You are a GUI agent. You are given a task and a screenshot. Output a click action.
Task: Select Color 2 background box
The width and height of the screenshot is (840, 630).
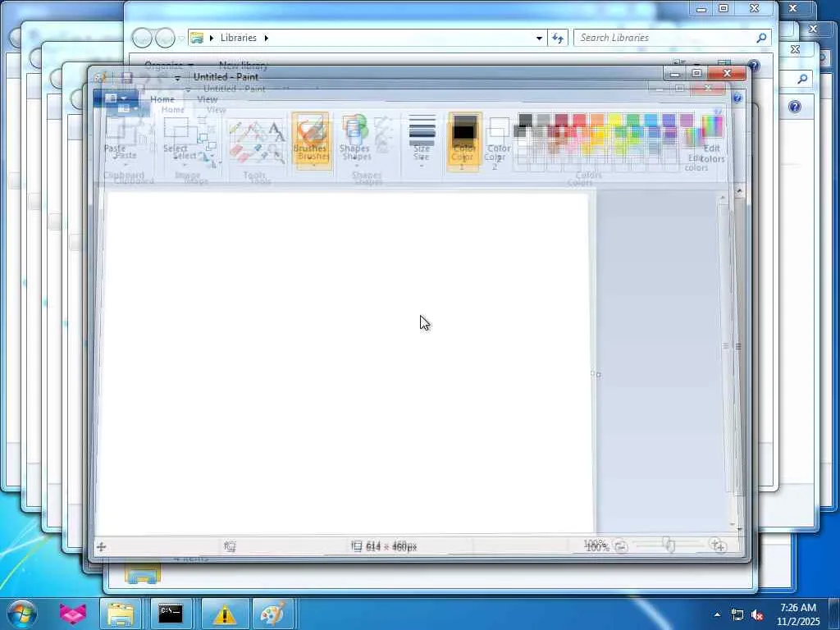tap(499, 138)
